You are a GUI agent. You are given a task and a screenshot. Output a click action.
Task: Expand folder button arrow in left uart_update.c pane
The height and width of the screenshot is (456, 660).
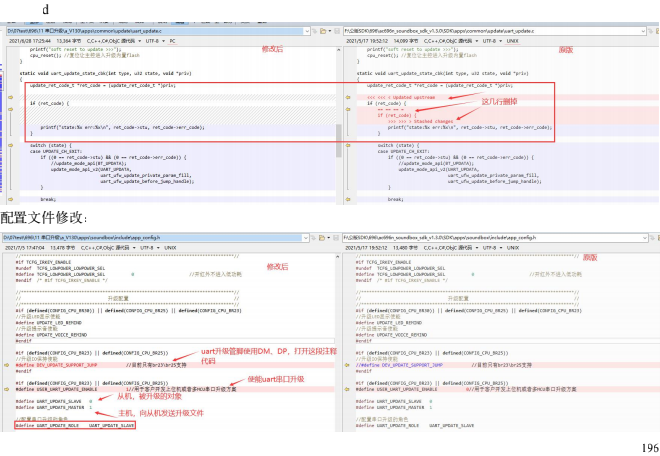point(330,31)
